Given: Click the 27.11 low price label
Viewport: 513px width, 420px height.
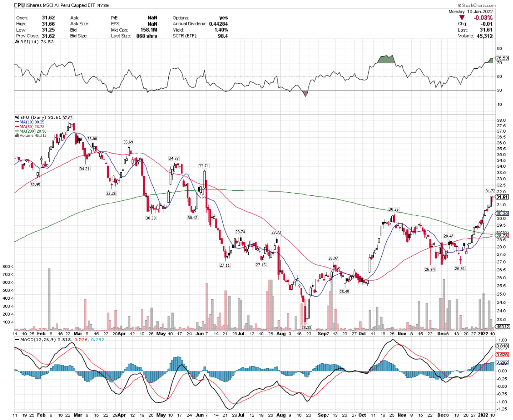Looking at the screenshot, I should click(225, 265).
